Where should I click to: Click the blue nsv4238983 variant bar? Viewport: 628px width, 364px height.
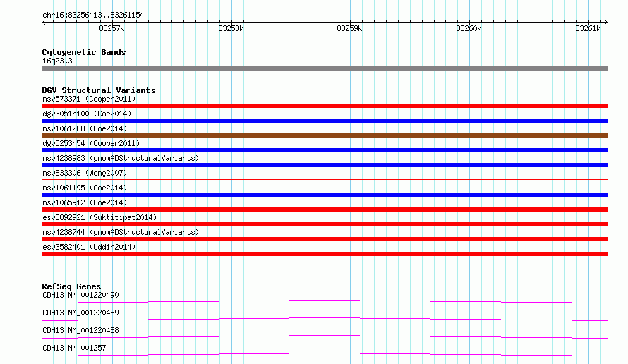tap(325, 165)
